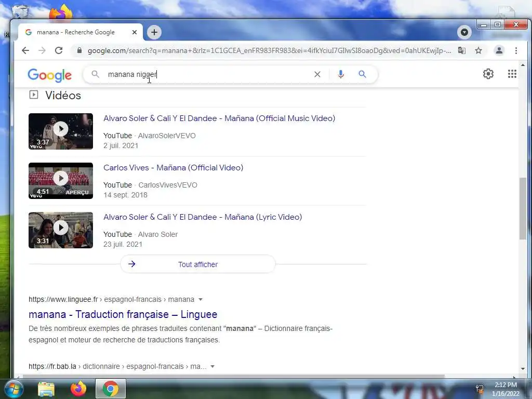The height and width of the screenshot is (399, 532).
Task: Click the 23 juil. 2021 date
Action: pos(123,244)
